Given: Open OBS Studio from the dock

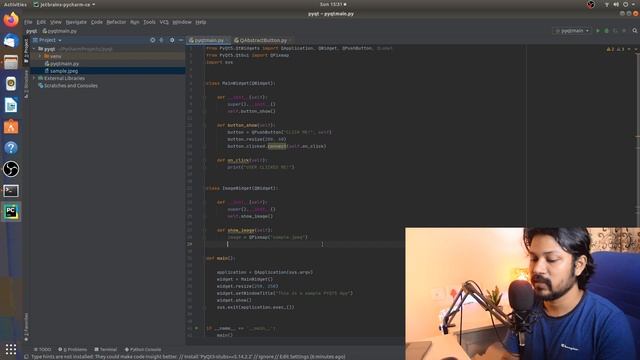Looking at the screenshot, I should click(x=11, y=169).
